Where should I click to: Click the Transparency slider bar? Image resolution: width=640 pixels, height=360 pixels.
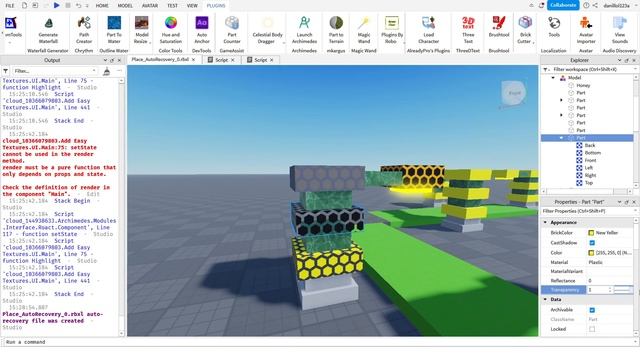click(x=623, y=290)
